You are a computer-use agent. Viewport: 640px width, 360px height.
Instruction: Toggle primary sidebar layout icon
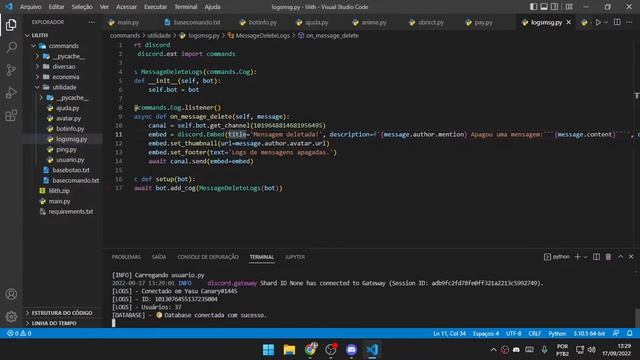coord(533,7)
